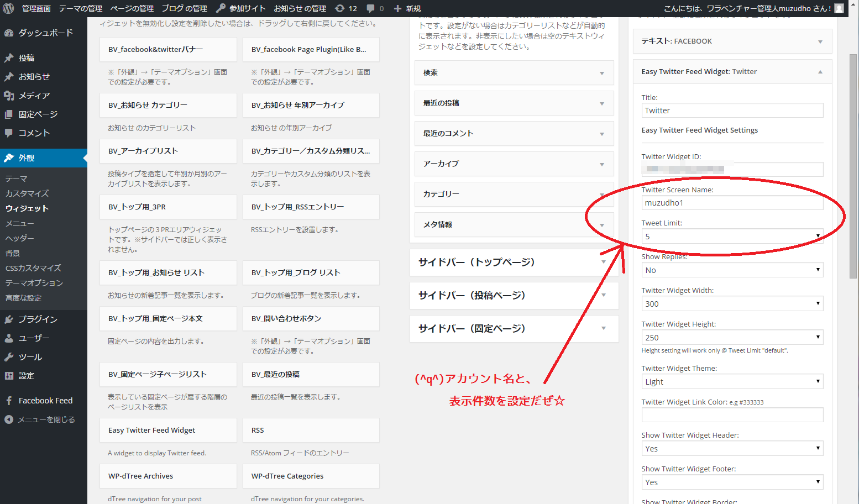Click the user avatar in the admin bar

tap(839, 8)
